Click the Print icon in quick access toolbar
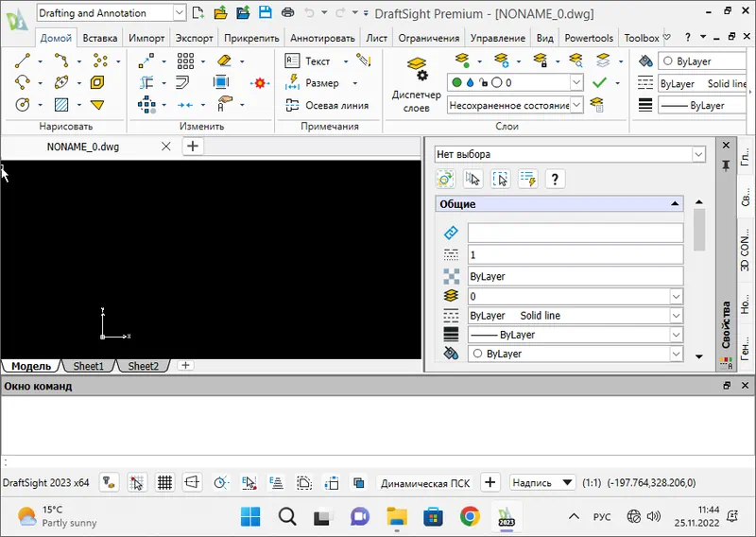 (288, 12)
